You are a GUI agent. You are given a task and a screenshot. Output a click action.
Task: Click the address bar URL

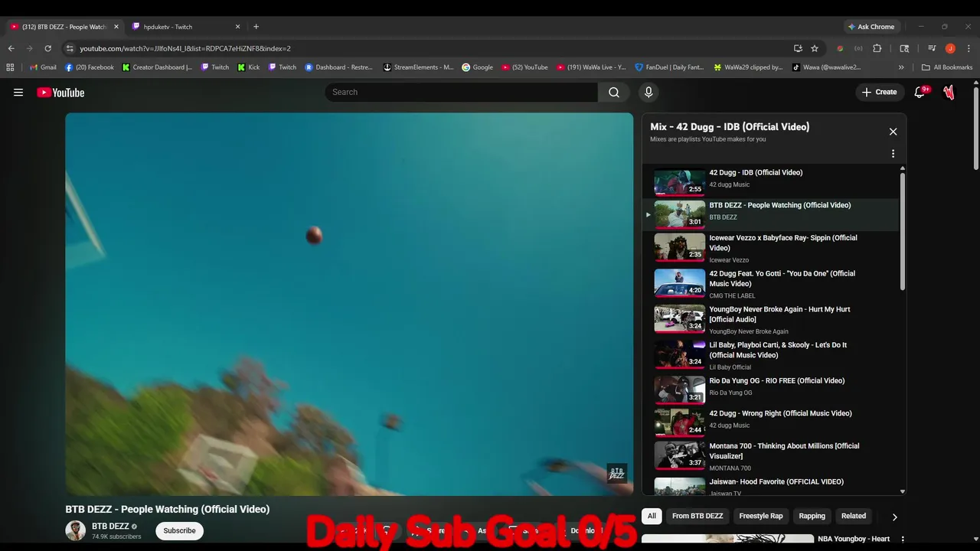(185, 48)
